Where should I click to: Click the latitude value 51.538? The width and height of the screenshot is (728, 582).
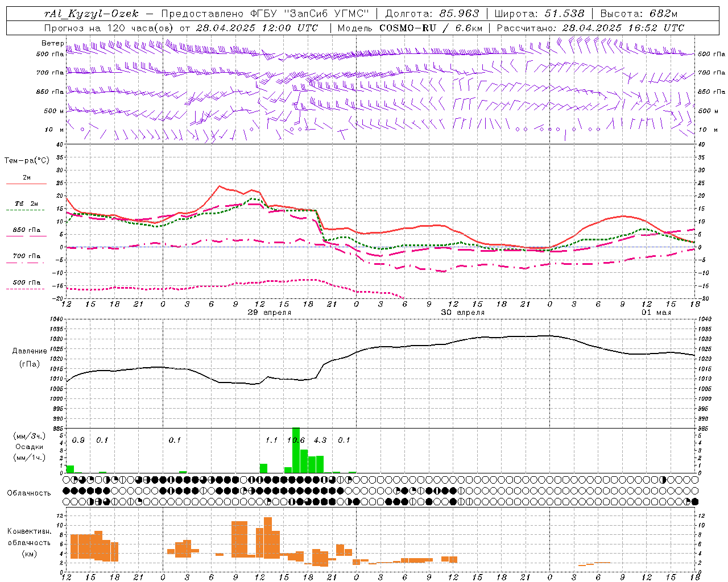[564, 14]
